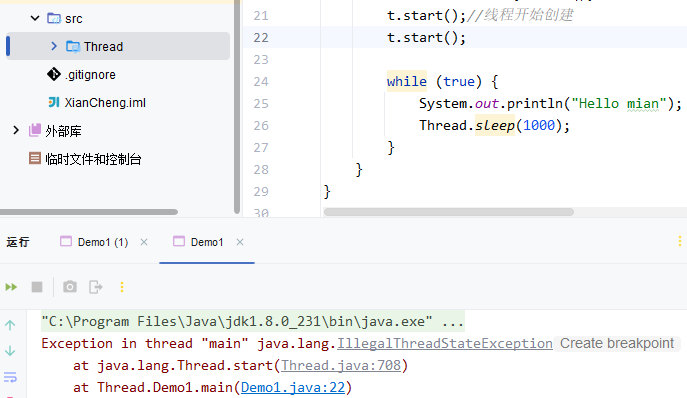Screen dimensions: 687x398
Task: Open IllegalThreadStateException link
Action: [445, 343]
